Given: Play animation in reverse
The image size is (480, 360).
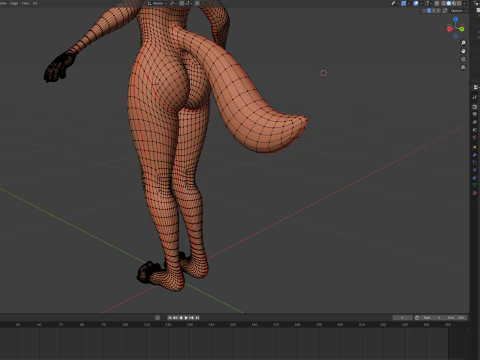Looking at the screenshot, I should (x=181, y=318).
